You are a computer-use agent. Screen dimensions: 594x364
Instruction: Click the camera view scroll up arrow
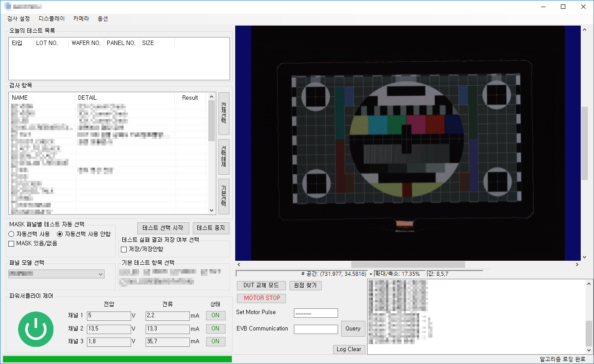pos(584,30)
